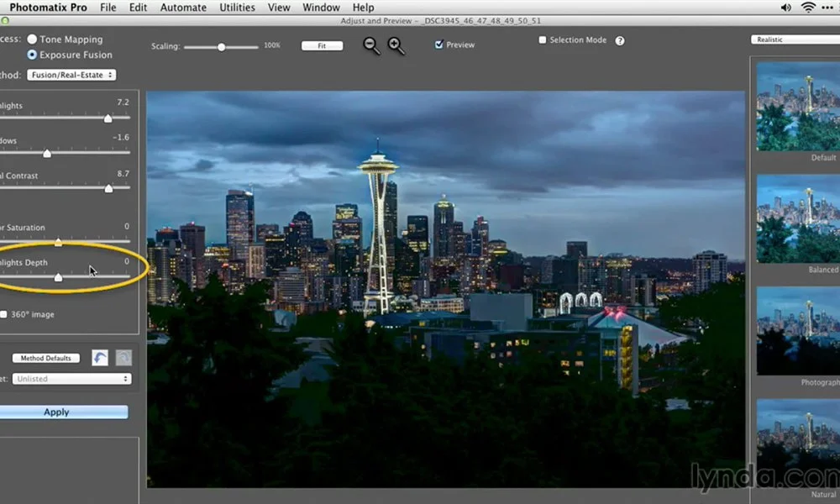Click the undo arrow icon

click(100, 357)
